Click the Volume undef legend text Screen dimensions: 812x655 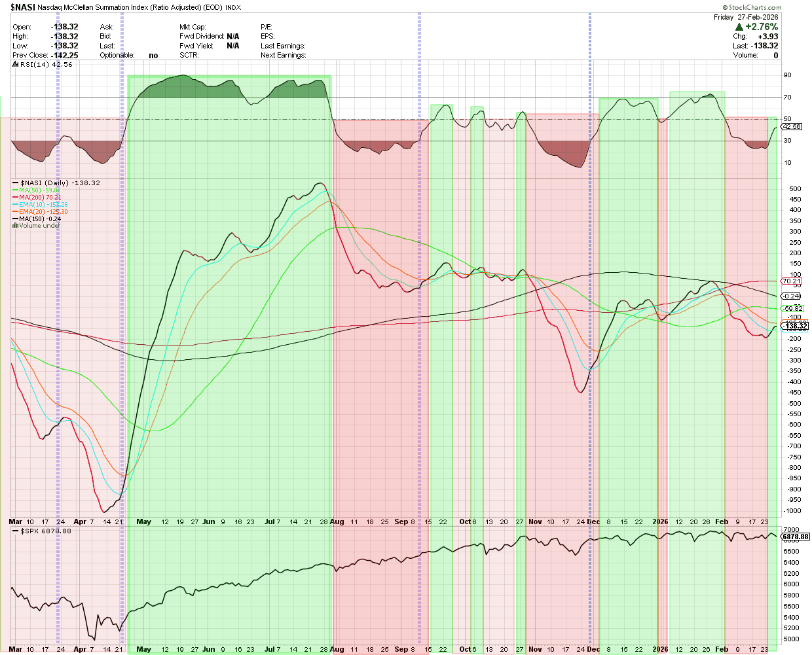40,226
